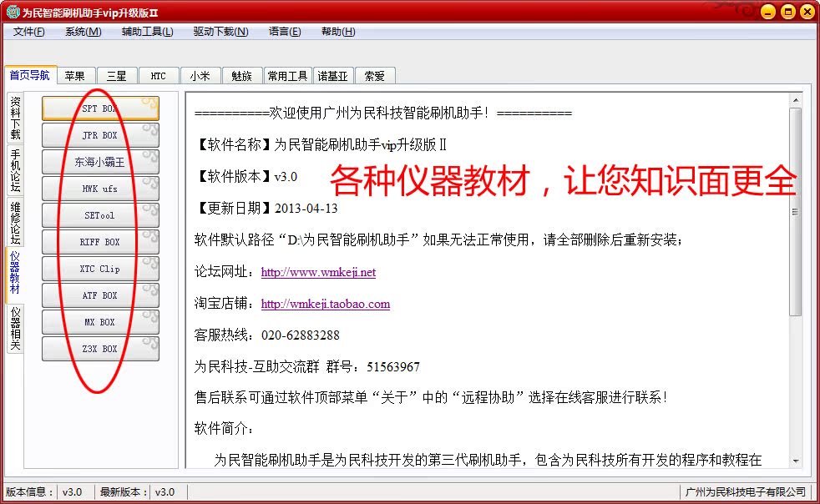Screen dimensions: 820x504
Task: Open the SPT BOX tutorial page
Action: point(100,108)
